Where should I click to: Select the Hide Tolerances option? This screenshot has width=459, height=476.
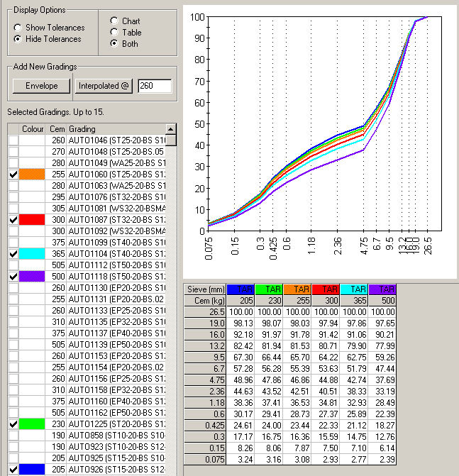[x=18, y=39]
